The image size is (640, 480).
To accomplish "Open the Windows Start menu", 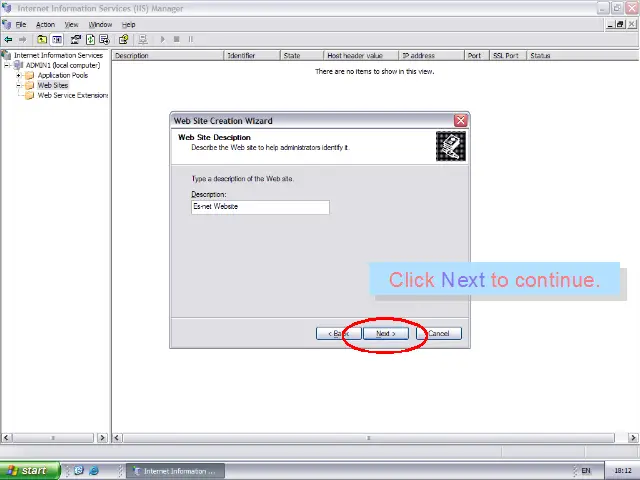I will [x=27, y=470].
